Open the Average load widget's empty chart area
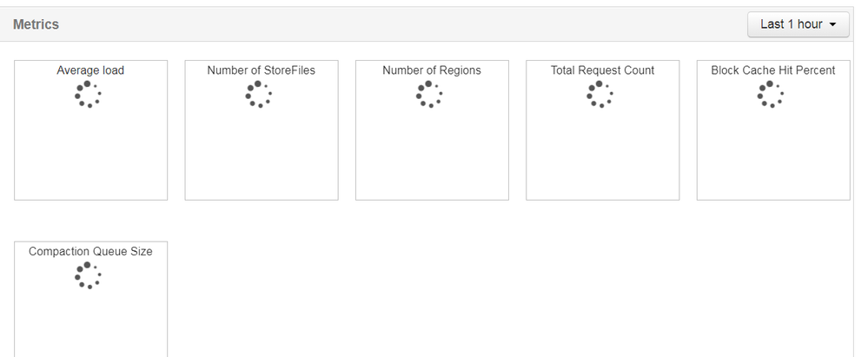Screen dimensions: 868x357 [x=90, y=156]
